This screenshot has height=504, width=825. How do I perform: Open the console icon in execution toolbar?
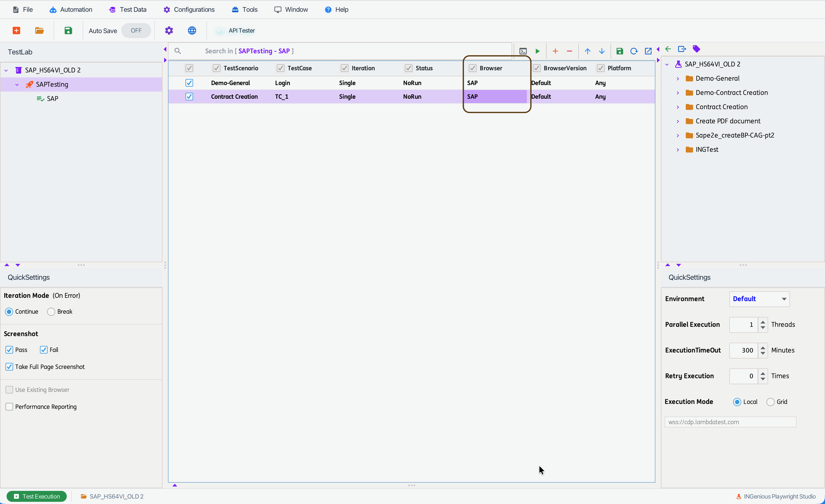tap(523, 51)
